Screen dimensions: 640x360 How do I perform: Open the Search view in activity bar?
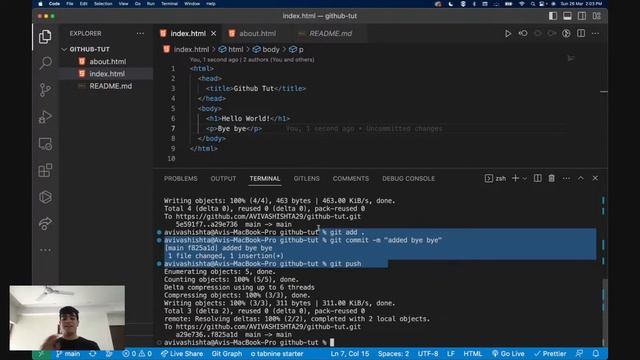pyautogui.click(x=45, y=63)
